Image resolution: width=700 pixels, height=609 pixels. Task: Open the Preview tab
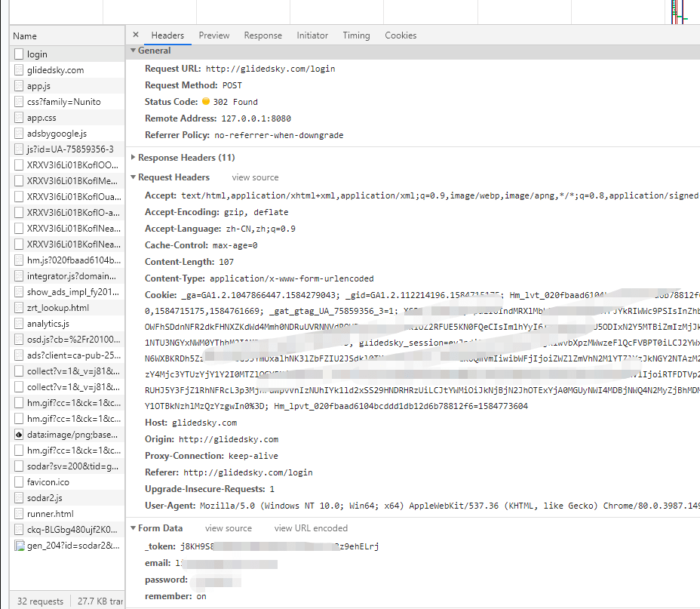click(x=213, y=35)
